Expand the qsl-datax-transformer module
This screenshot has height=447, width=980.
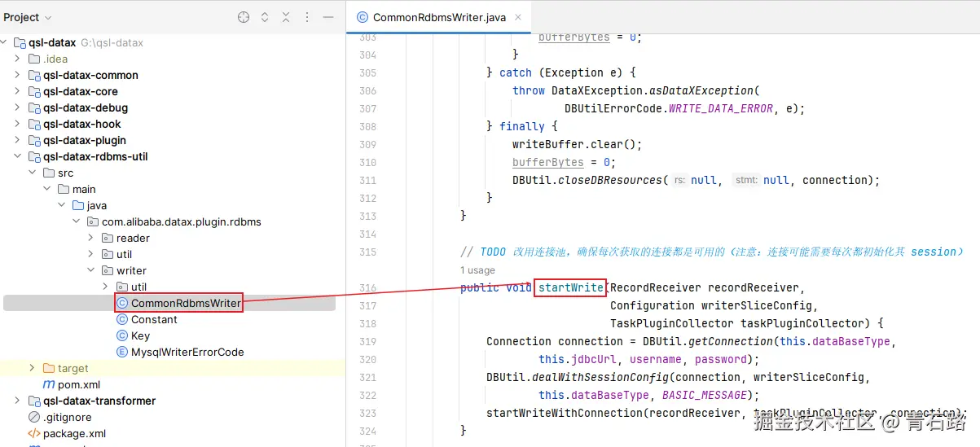pyautogui.click(x=18, y=401)
